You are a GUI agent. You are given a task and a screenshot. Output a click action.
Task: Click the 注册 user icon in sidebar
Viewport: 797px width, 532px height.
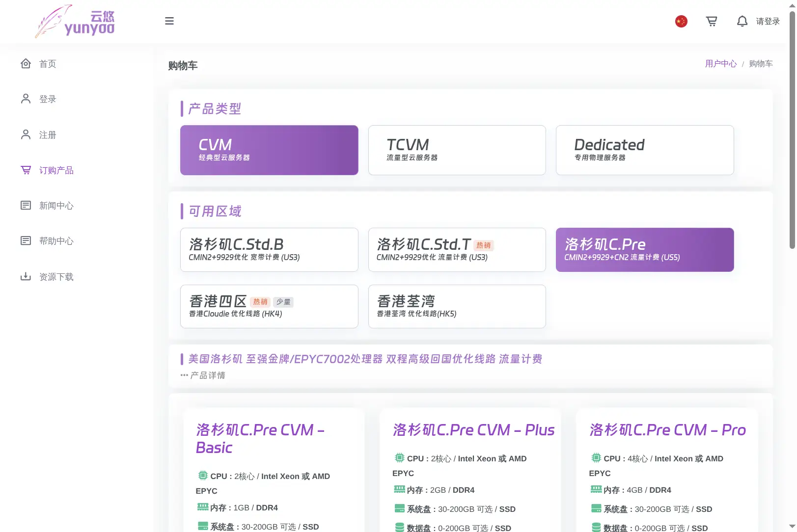pyautogui.click(x=26, y=134)
